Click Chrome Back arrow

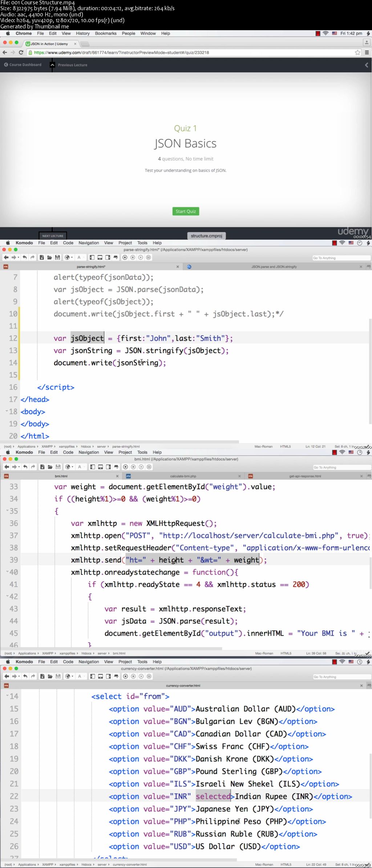point(5,52)
